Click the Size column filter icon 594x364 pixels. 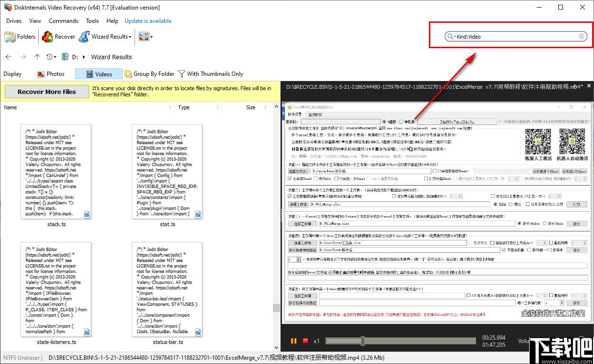(265, 108)
